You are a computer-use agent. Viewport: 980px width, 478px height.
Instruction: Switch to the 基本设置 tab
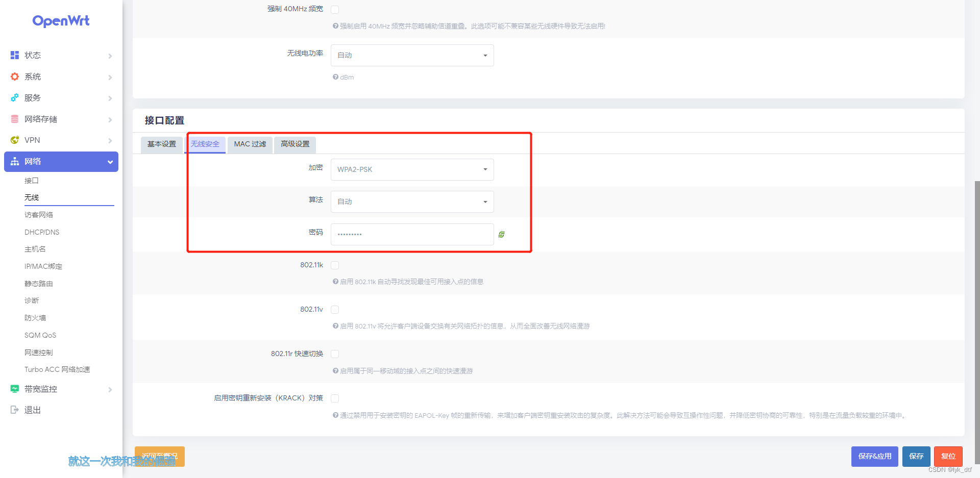coord(161,144)
